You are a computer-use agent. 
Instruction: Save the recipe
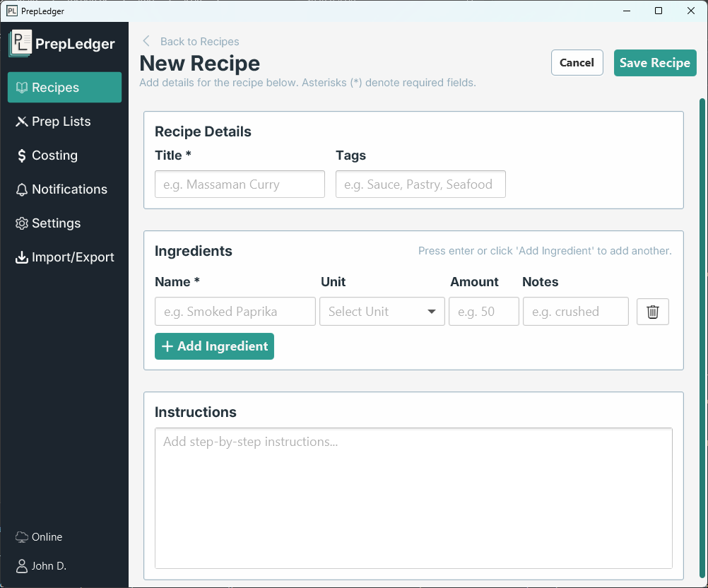pos(655,63)
